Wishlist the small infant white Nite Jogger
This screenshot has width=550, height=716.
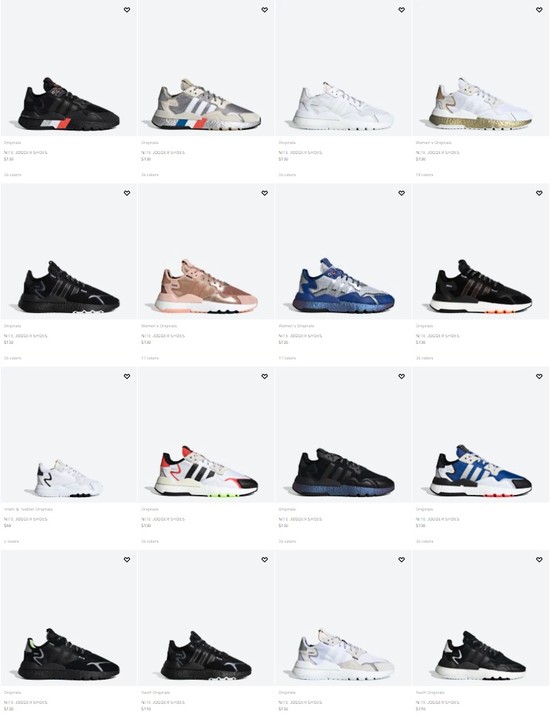tap(127, 376)
